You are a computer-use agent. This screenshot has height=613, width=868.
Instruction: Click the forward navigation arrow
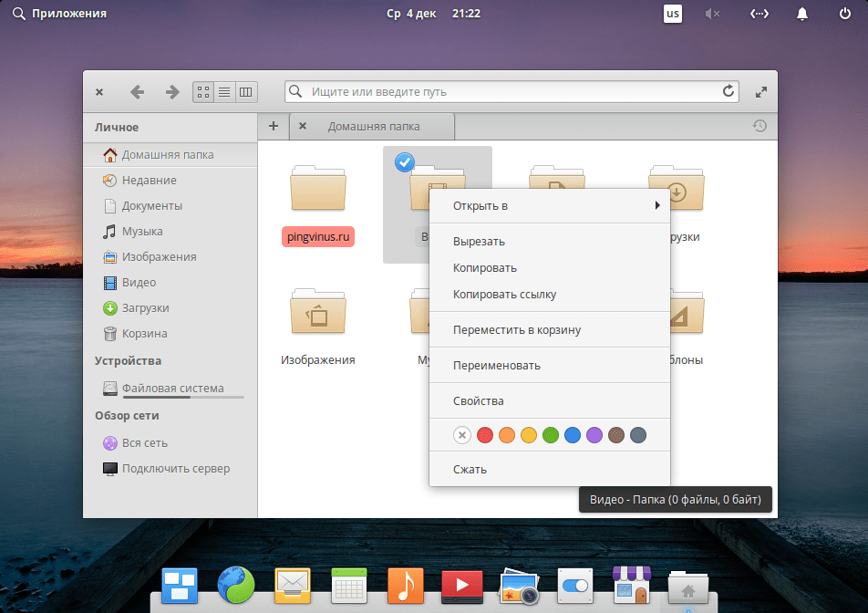[171, 92]
